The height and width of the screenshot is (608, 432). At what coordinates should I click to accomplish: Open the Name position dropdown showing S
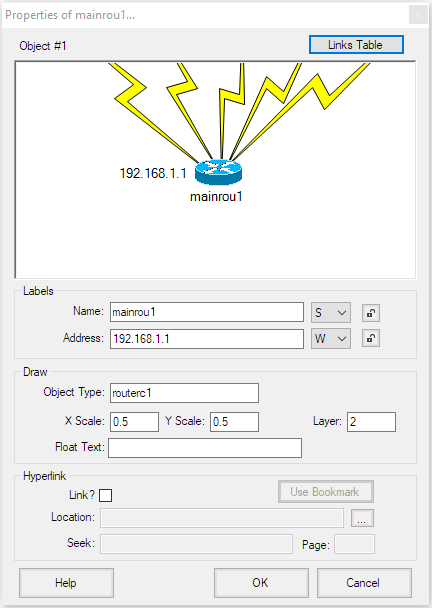[331, 313]
